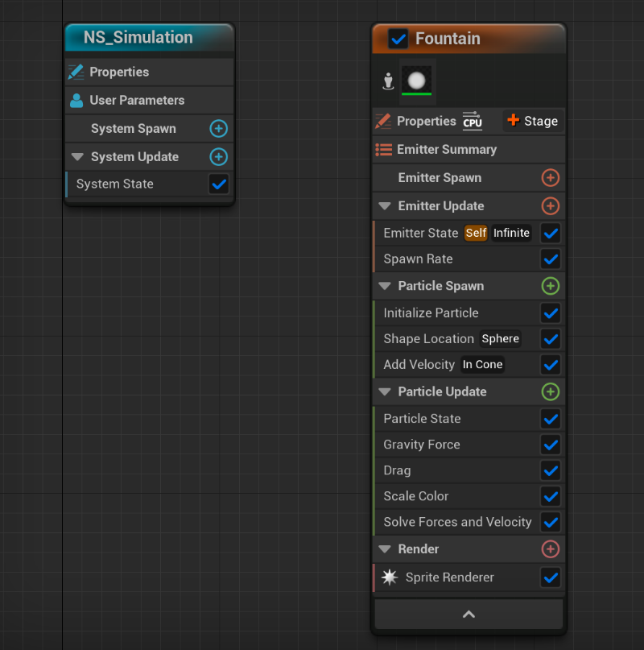The width and height of the screenshot is (644, 650).
Task: Add a new renderer via Render plus
Action: coord(551,549)
